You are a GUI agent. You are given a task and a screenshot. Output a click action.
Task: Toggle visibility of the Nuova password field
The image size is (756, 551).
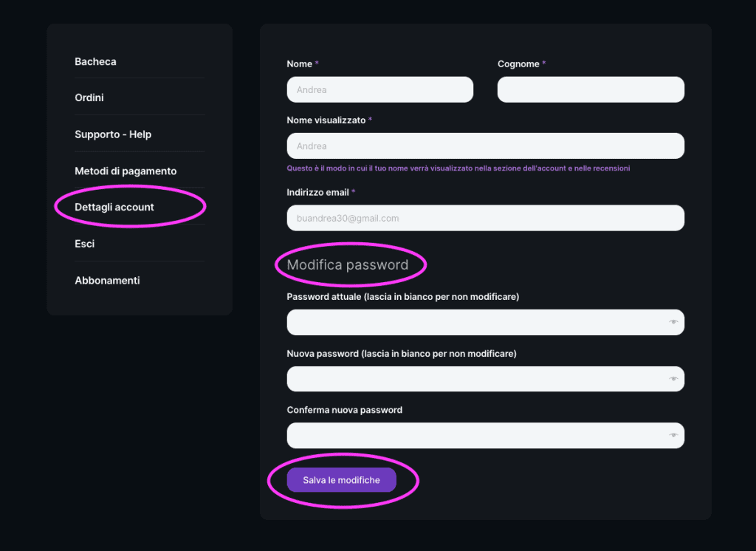673,379
